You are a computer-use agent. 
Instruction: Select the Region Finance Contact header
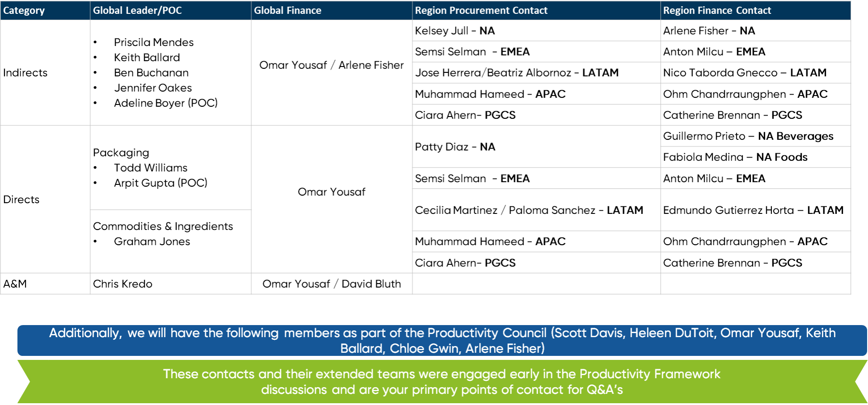717,10
